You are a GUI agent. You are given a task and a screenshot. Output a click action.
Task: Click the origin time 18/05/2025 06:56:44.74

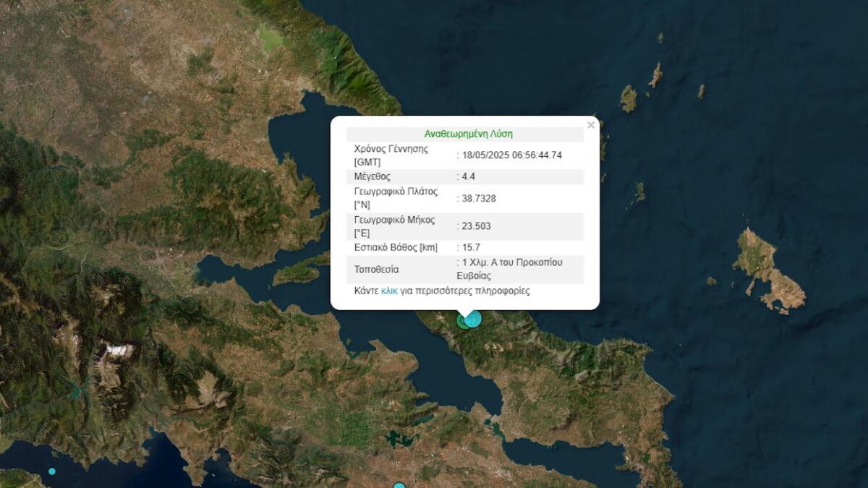tap(511, 155)
